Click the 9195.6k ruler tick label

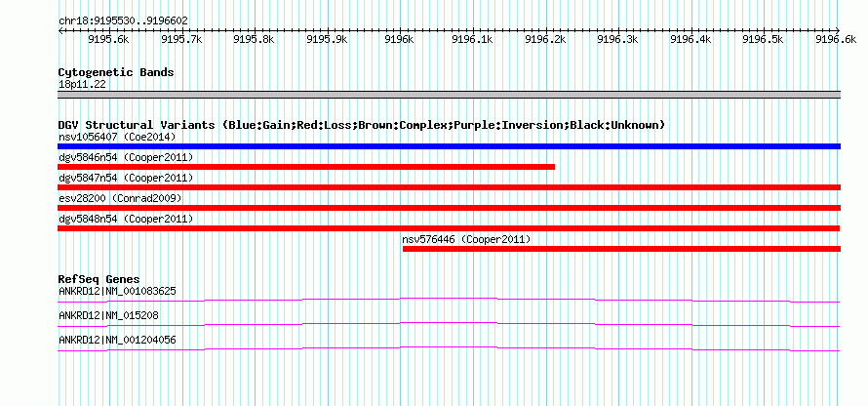pos(108,39)
